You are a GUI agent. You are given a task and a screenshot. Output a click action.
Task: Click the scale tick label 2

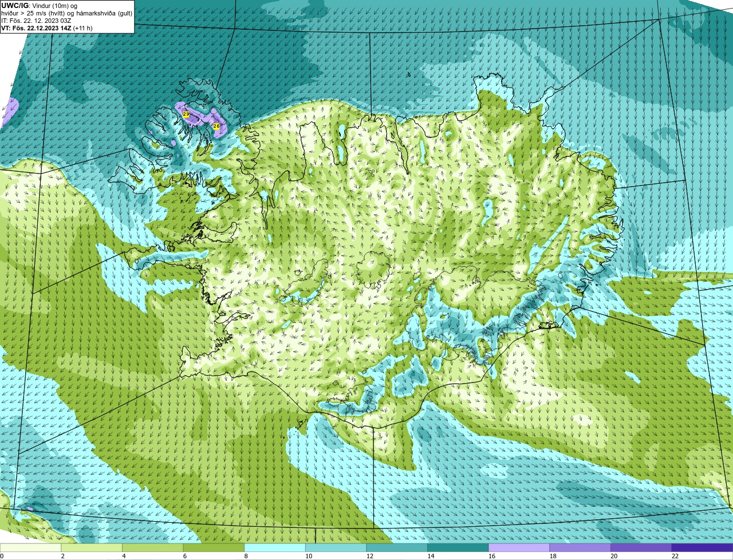(62, 556)
